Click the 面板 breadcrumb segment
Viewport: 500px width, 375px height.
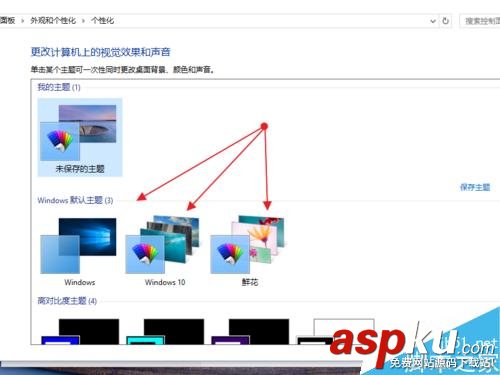pos(8,21)
